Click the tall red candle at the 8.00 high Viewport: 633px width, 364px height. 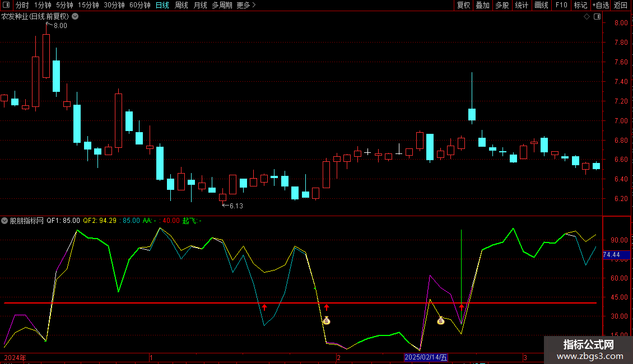tap(46, 55)
